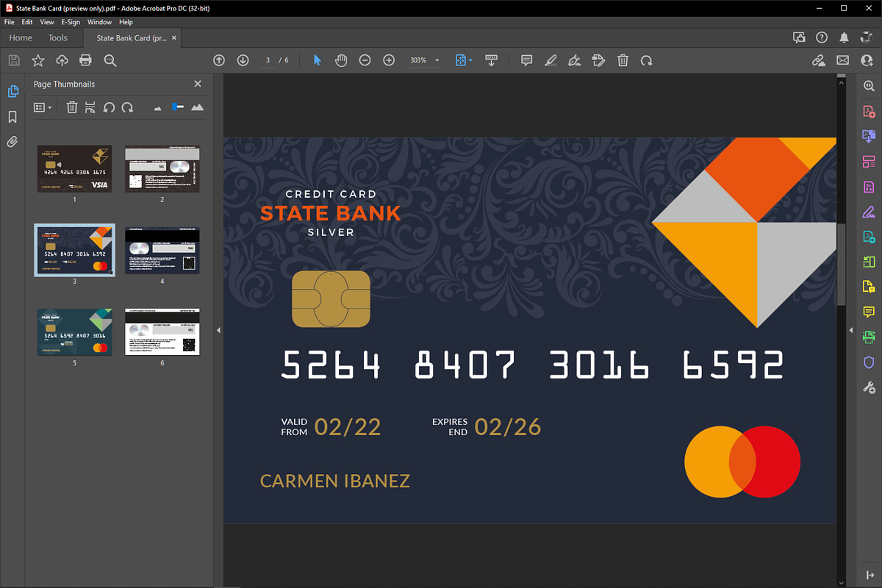Screen dimensions: 882x588
Task: Delete selected pages in thumbnails panel
Action: (72, 107)
